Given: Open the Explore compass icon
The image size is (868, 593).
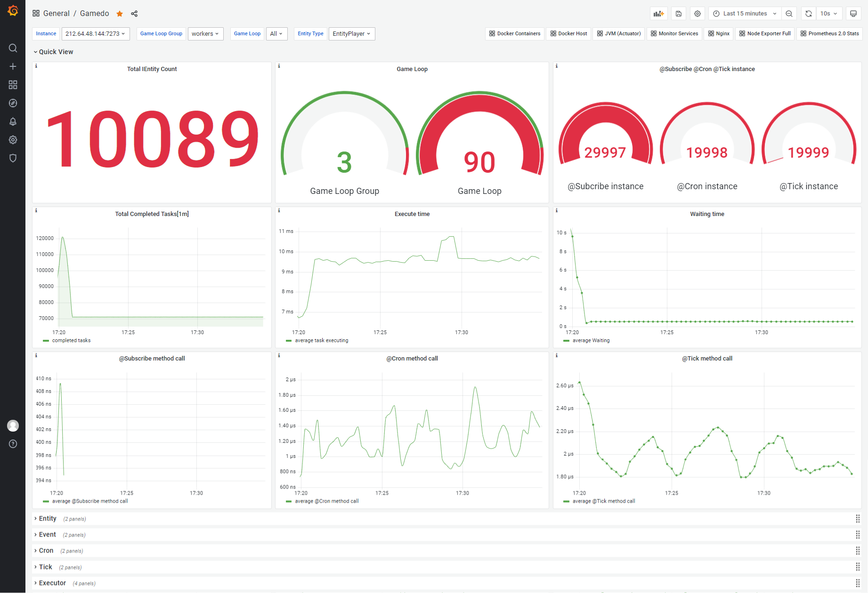Looking at the screenshot, I should point(13,103).
